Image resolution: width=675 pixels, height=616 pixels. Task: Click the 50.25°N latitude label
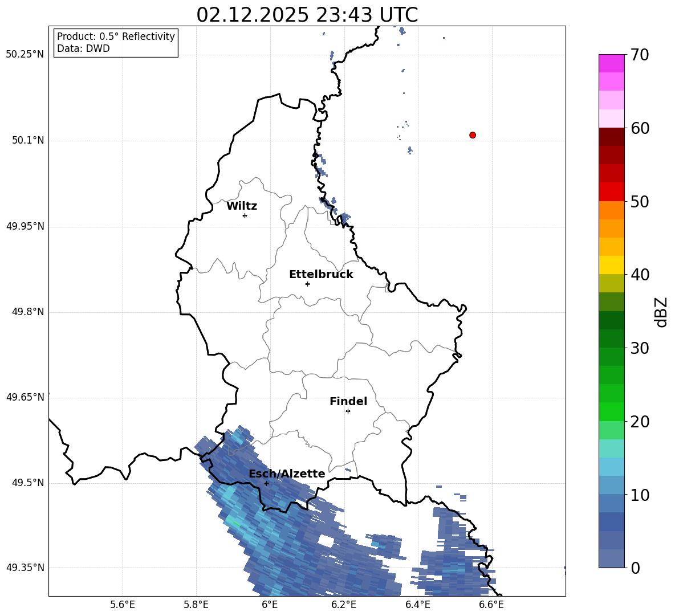point(25,55)
